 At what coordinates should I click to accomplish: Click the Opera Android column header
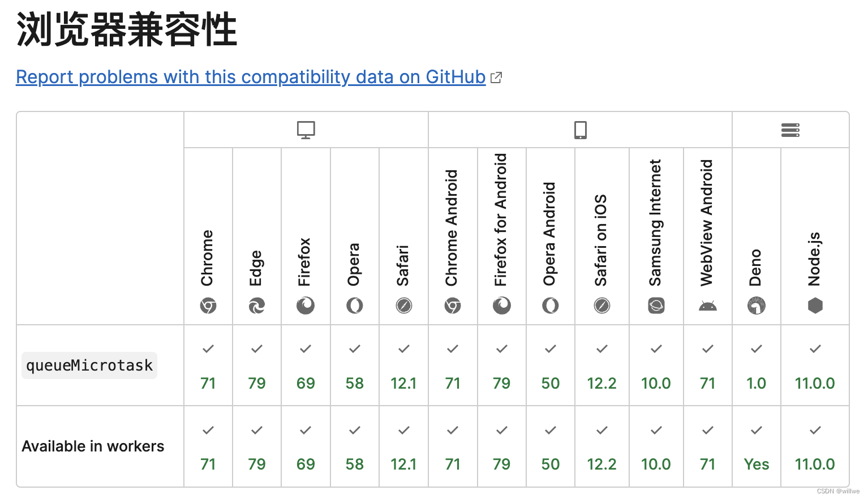pos(550,232)
